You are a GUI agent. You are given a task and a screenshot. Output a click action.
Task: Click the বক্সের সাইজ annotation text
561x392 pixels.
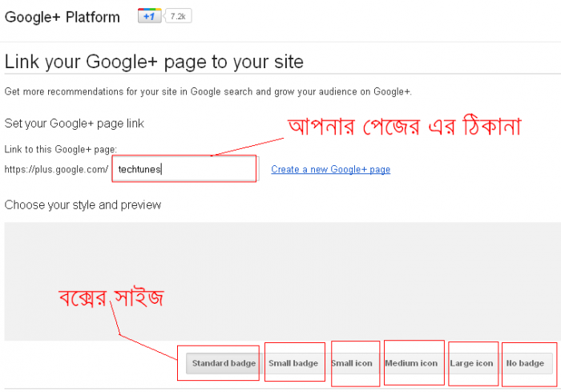click(111, 299)
